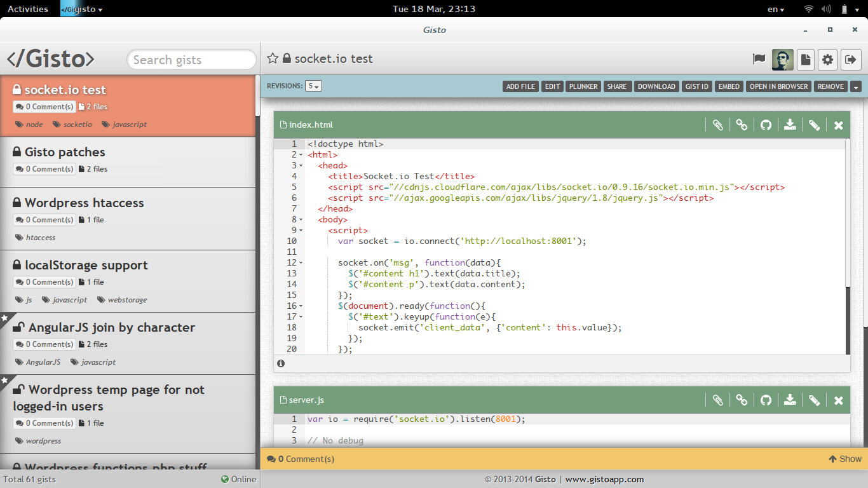Remove the index.html file with the X

click(x=838, y=125)
